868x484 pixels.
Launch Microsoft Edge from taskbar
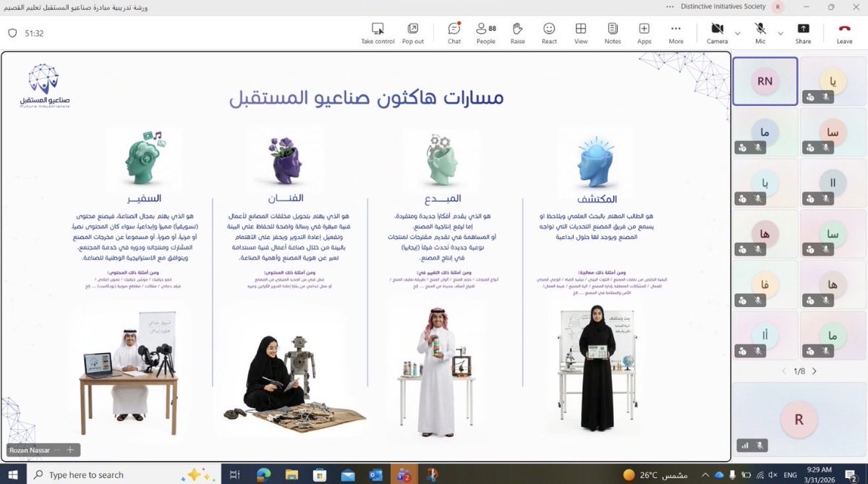coord(262,475)
